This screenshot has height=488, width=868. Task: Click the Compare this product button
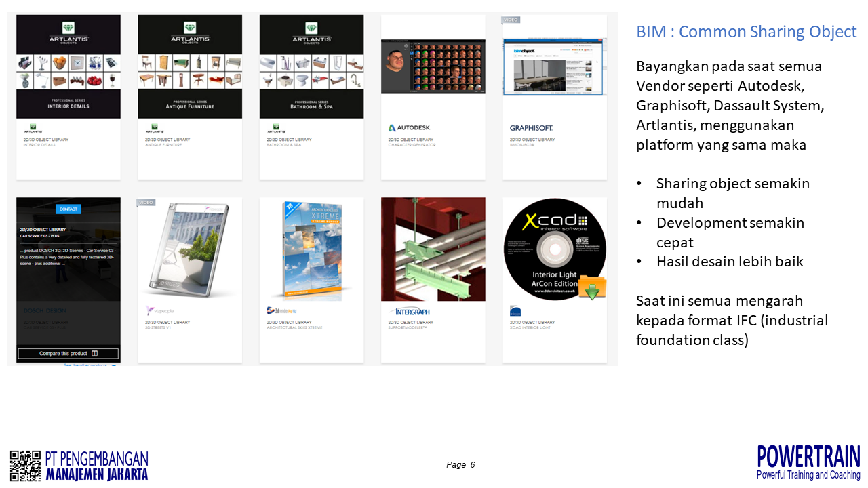tap(68, 353)
